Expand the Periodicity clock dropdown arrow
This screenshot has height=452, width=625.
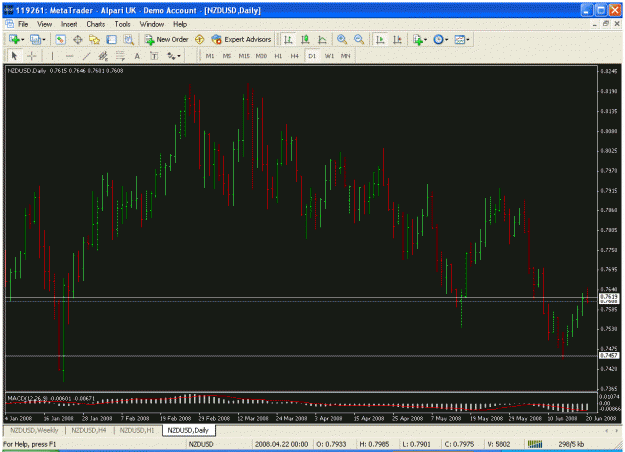pyautogui.click(x=446, y=39)
